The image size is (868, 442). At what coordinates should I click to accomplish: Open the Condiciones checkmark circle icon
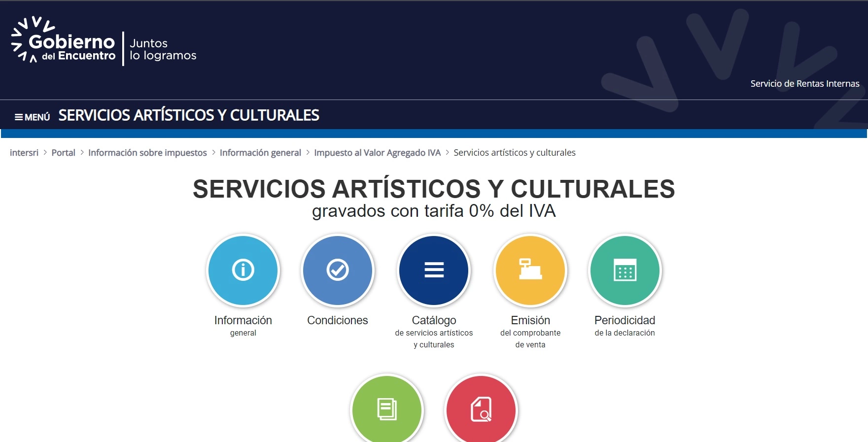[x=338, y=271]
